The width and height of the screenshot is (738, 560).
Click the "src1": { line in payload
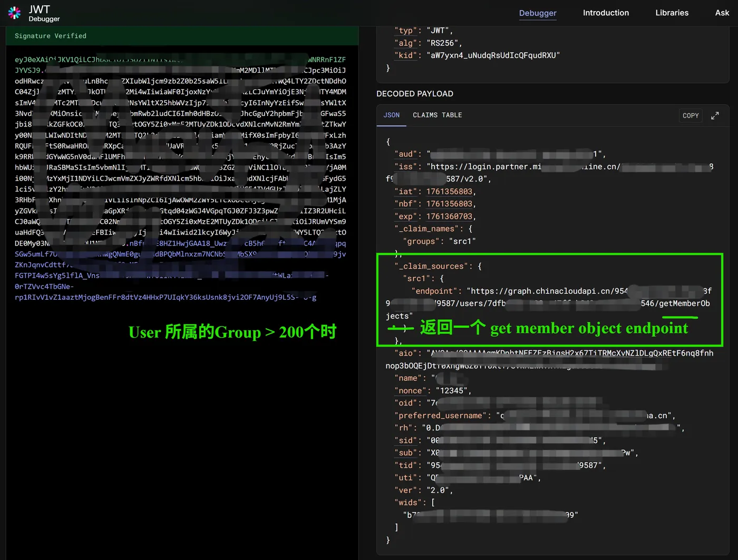click(x=423, y=279)
